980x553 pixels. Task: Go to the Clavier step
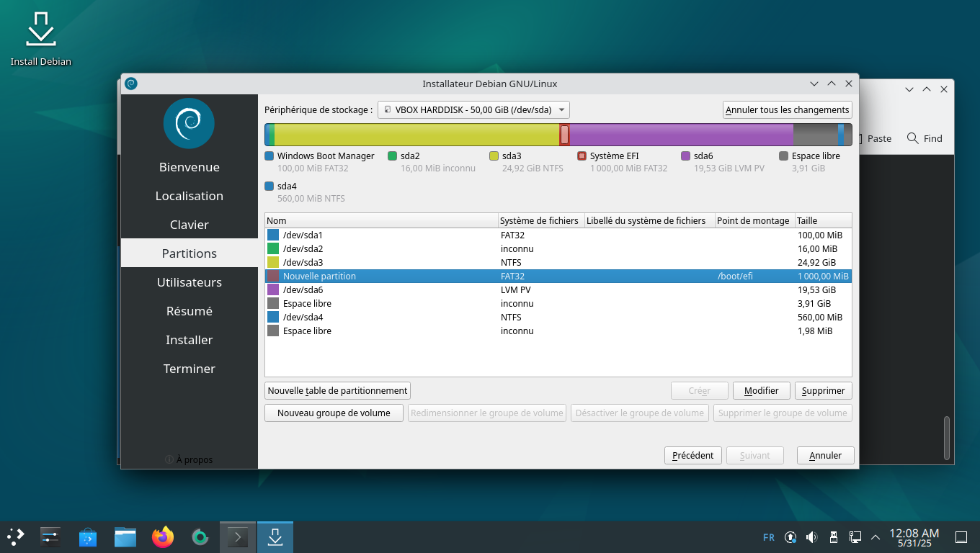[x=190, y=225]
